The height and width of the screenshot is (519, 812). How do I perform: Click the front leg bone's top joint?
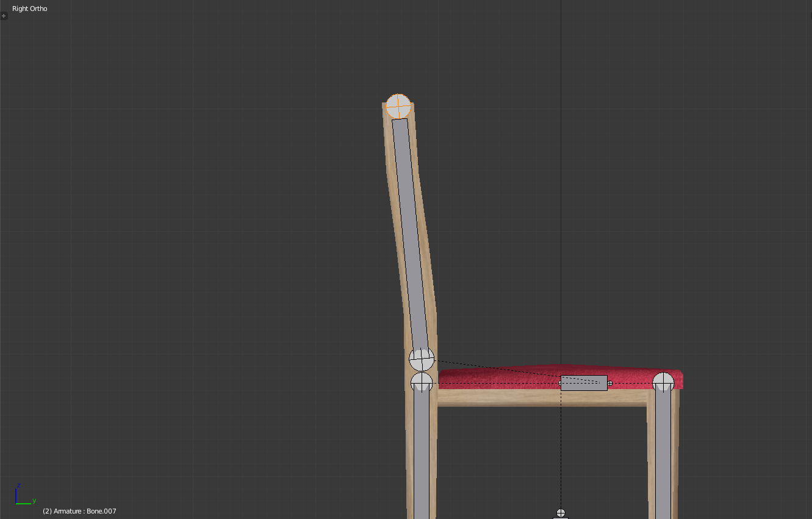tap(663, 382)
